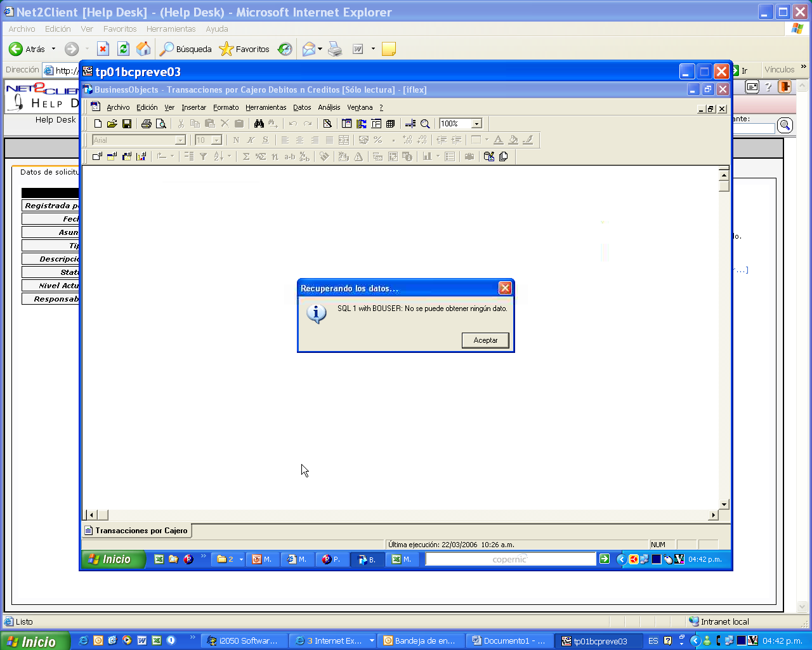This screenshot has height=650, width=812.
Task: Click the ranking icon beside Sum
Action: tap(260, 157)
